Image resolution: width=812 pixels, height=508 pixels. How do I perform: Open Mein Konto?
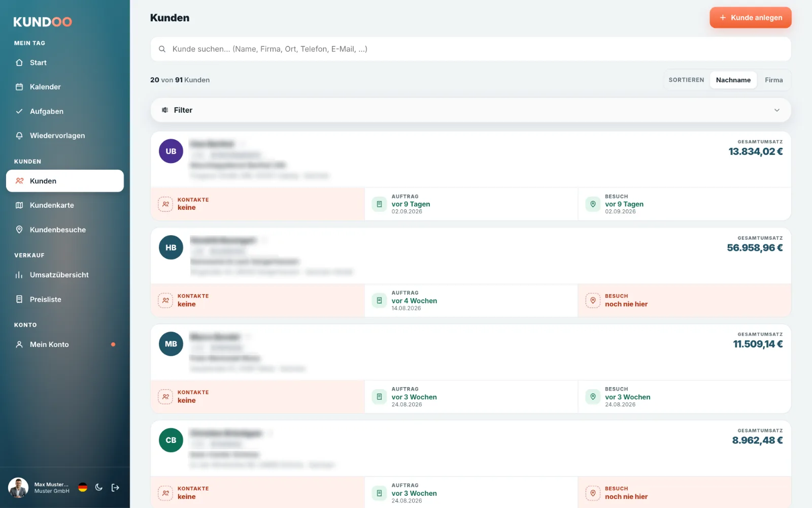click(65, 344)
